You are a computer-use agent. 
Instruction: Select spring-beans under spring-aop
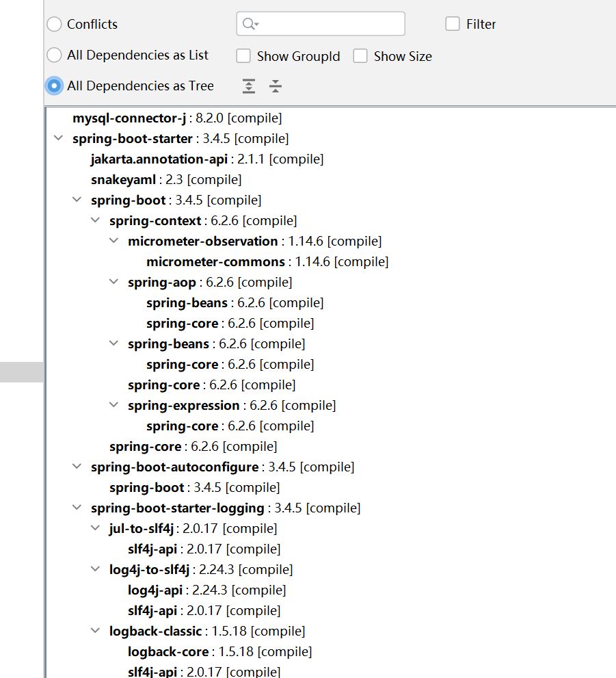(x=235, y=302)
